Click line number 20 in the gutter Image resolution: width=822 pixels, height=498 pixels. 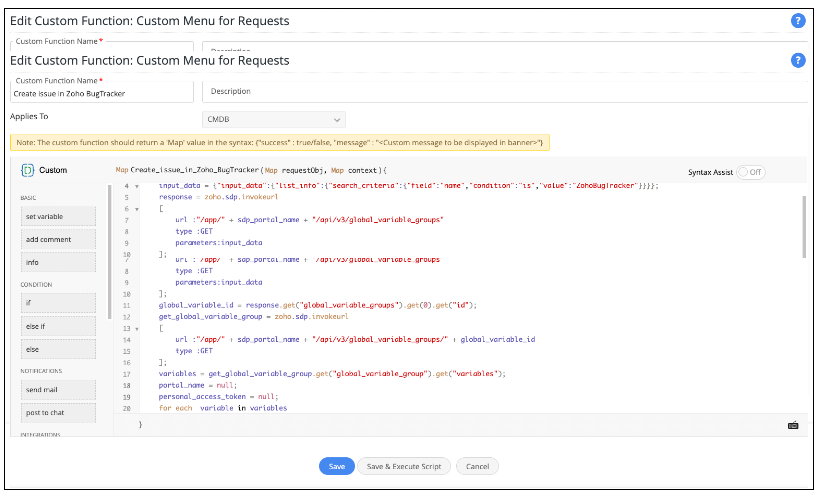(x=126, y=408)
